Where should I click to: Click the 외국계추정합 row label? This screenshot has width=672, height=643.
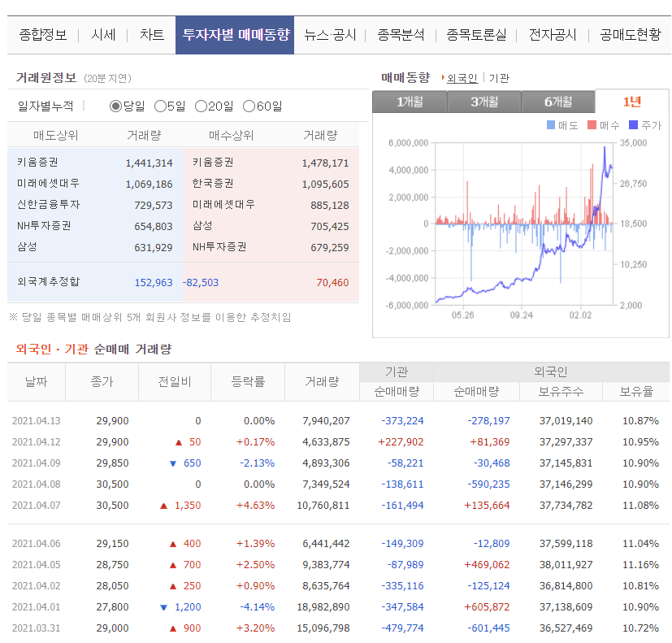click(x=49, y=281)
